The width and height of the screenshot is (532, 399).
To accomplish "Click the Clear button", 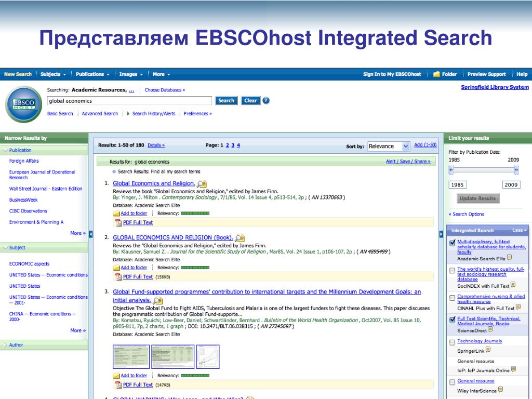I will 251,100.
